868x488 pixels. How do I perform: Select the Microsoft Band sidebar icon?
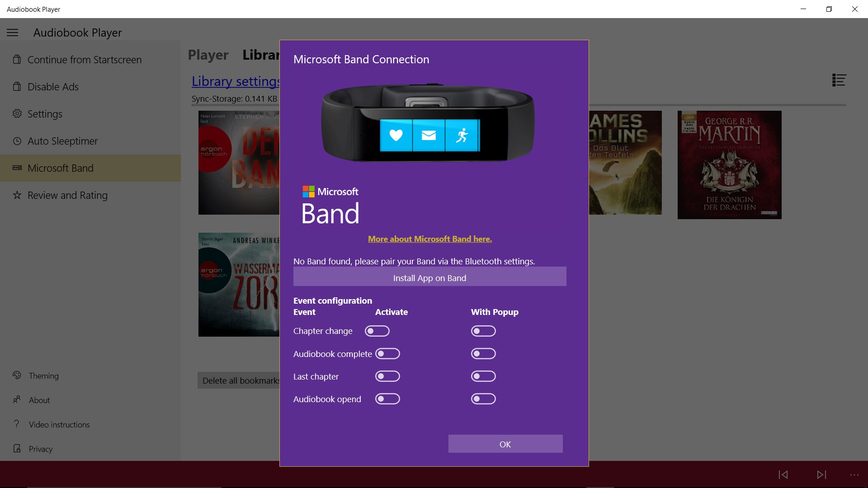coord(17,168)
